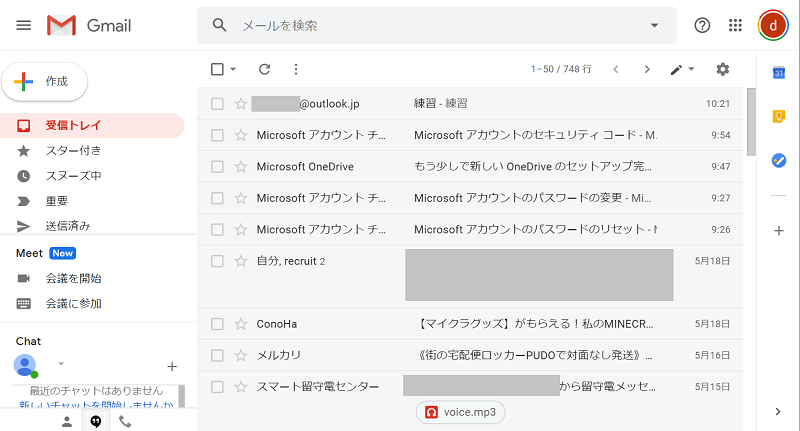This screenshot has width=800, height=431.
Task: Open the Microsoft アカウントのパスワードの変更 email
Action: coord(470,198)
